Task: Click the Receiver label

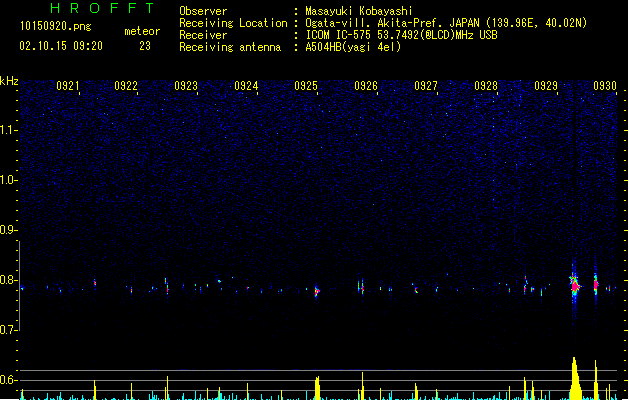Action: [x=203, y=35]
